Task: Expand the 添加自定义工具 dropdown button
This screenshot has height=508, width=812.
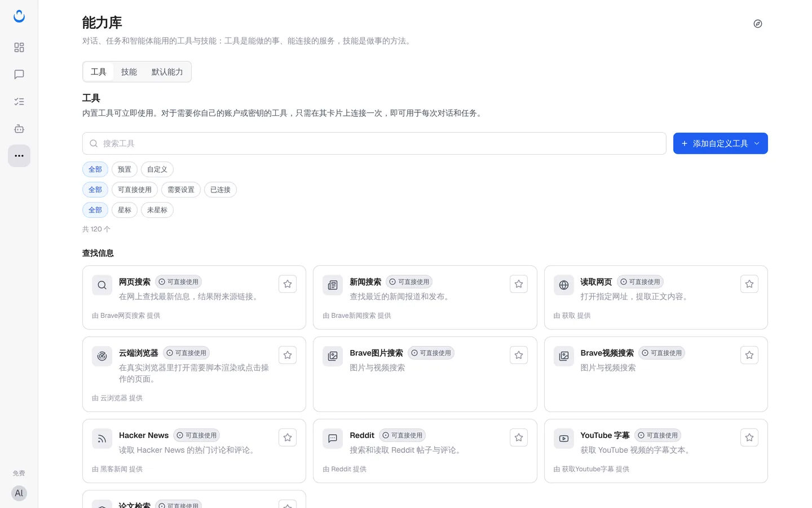Action: pos(721,143)
